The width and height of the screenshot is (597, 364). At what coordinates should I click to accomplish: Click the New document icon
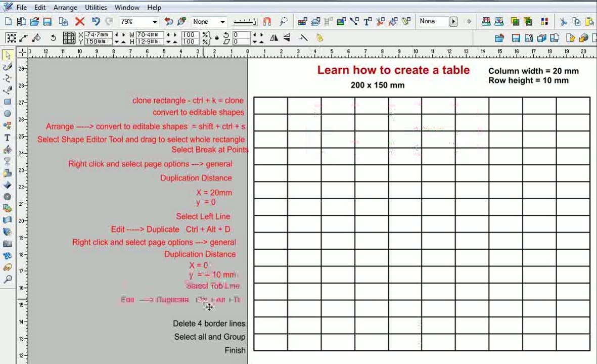pos(9,21)
